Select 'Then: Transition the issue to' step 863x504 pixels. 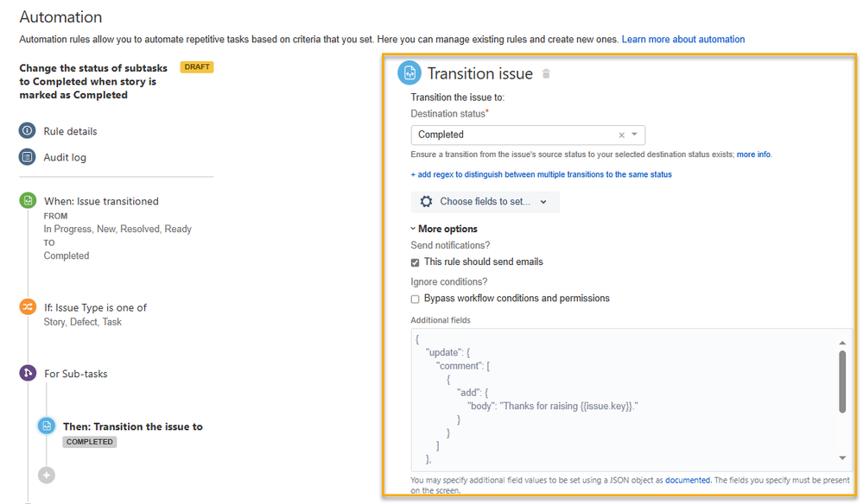pyautogui.click(x=133, y=426)
